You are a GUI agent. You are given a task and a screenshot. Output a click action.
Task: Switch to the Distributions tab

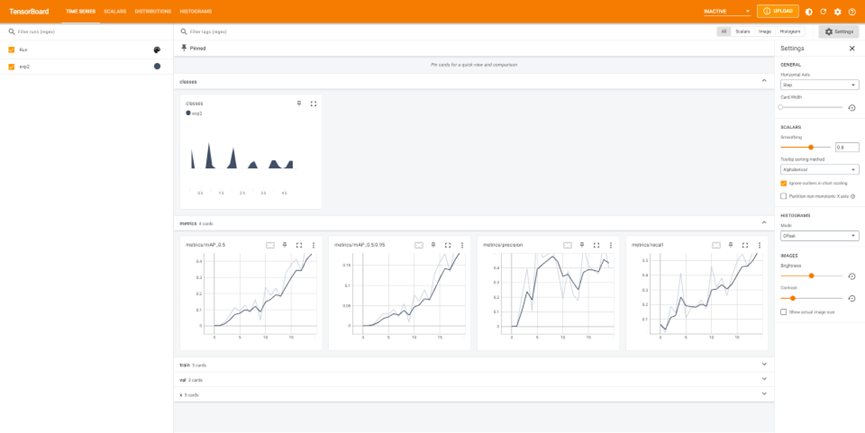coord(153,12)
